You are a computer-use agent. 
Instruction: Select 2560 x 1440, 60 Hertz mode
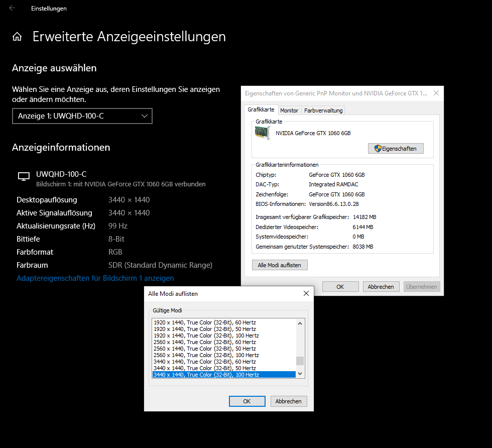tap(224, 342)
